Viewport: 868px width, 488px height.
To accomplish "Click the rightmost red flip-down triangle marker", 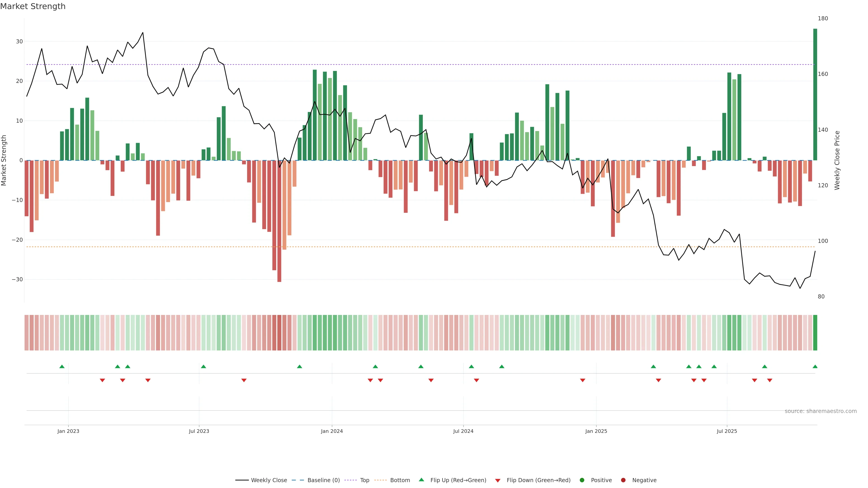I will pos(770,380).
